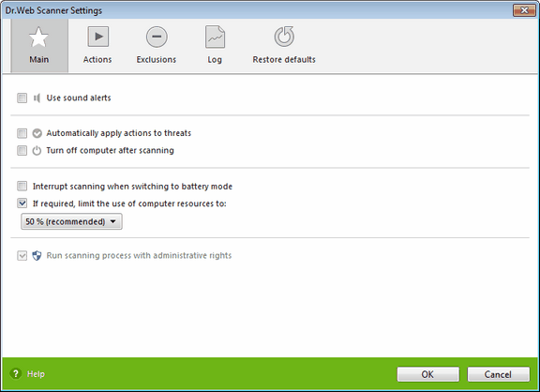
Task: Click 'Turn off computer after scanning' text
Action: click(x=111, y=151)
